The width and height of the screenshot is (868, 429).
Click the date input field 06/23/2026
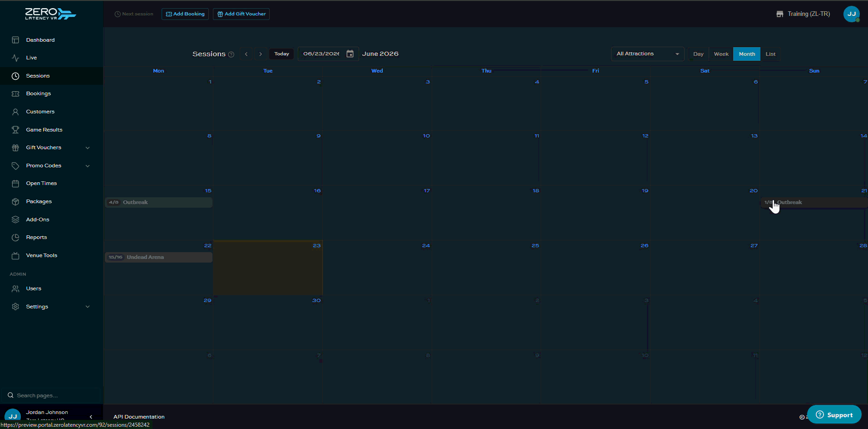(x=321, y=54)
